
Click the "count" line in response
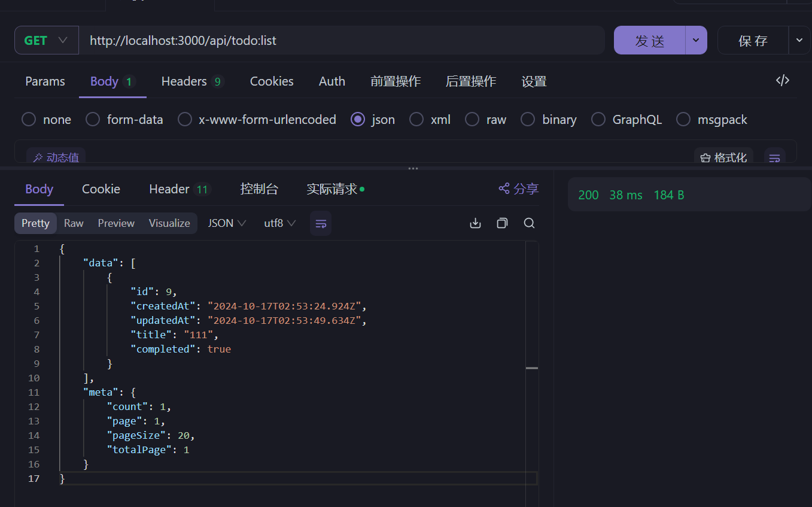click(x=139, y=406)
